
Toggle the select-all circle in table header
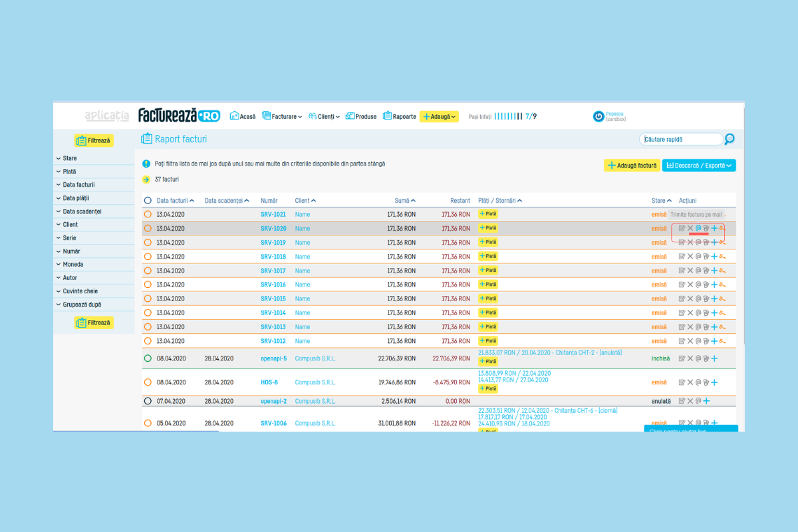click(148, 200)
